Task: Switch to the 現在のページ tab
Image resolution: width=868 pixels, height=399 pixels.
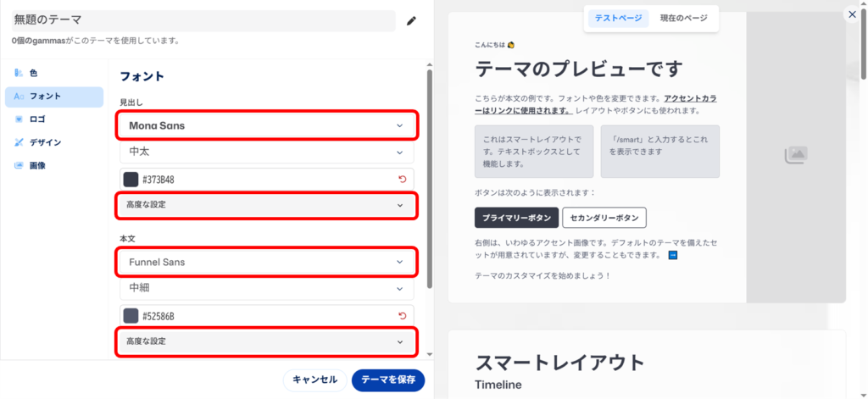Action: [x=684, y=18]
